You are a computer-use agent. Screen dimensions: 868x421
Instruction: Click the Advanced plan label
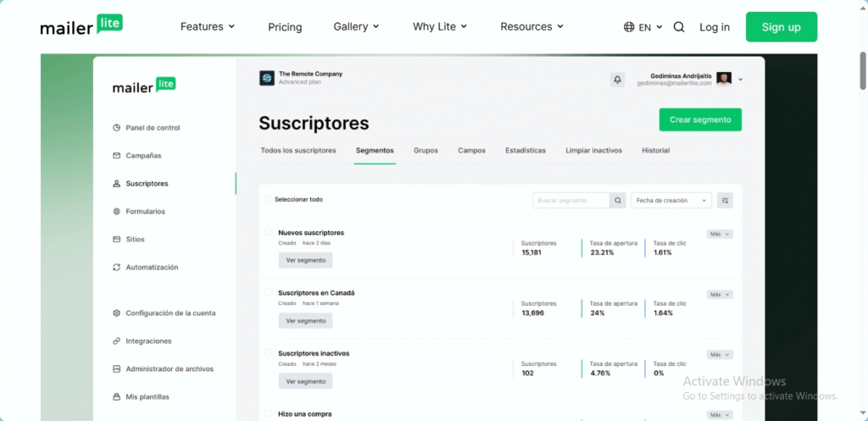[x=299, y=82]
